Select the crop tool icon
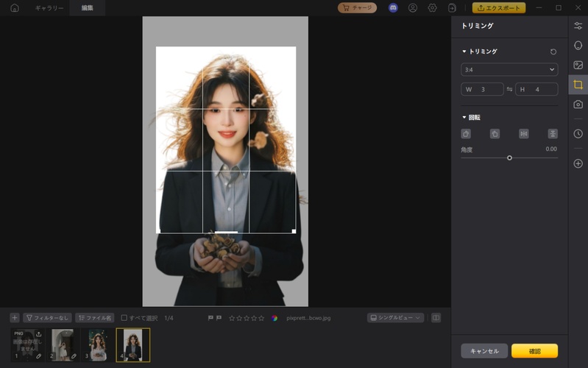This screenshot has height=368, width=588. 578,85
